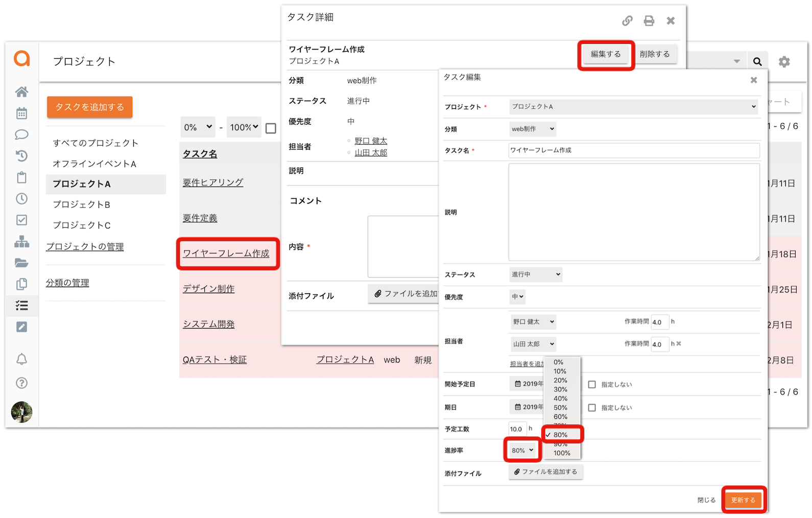Viewport: 812px width, 518px height.
Task: Click the user avatar photo
Action: coord(21,412)
